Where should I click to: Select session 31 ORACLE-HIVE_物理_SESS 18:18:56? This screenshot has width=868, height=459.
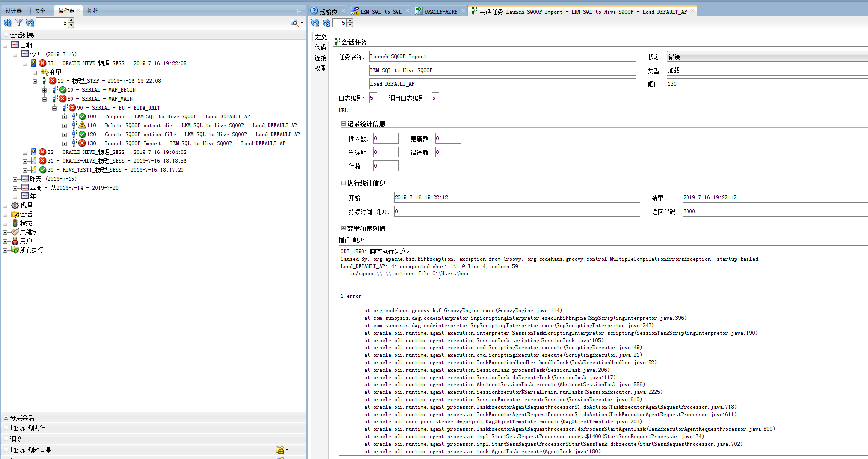117,161
